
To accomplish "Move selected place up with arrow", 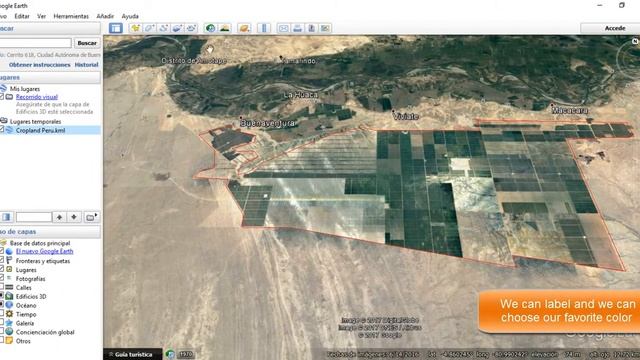I will (x=59, y=217).
